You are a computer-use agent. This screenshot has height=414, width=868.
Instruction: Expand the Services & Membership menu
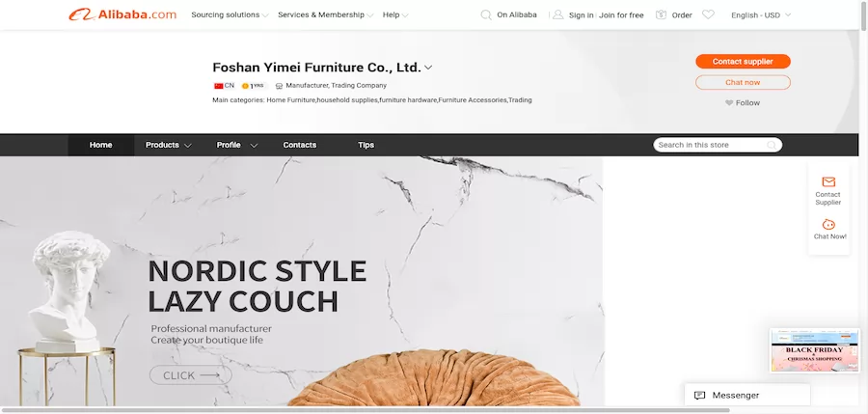(x=326, y=15)
